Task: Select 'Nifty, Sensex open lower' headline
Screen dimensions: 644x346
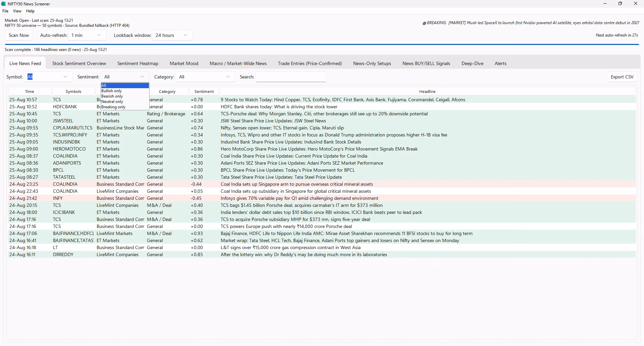Action: 282,128
